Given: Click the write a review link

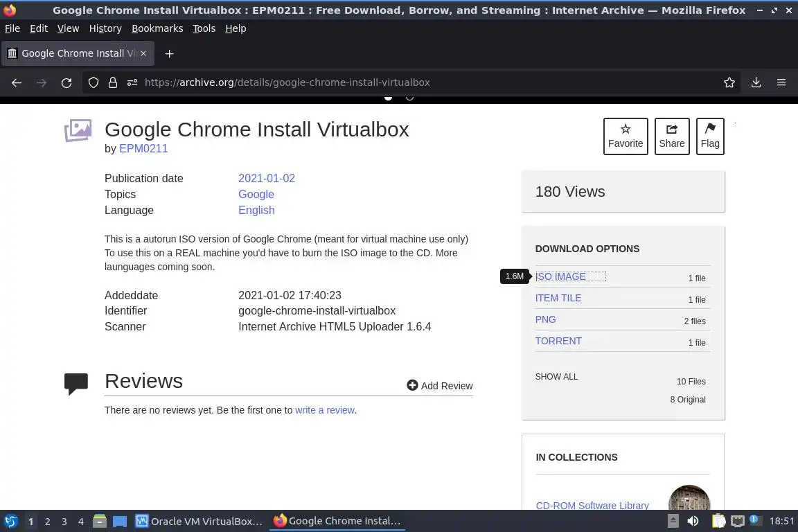Looking at the screenshot, I should tap(325, 410).
